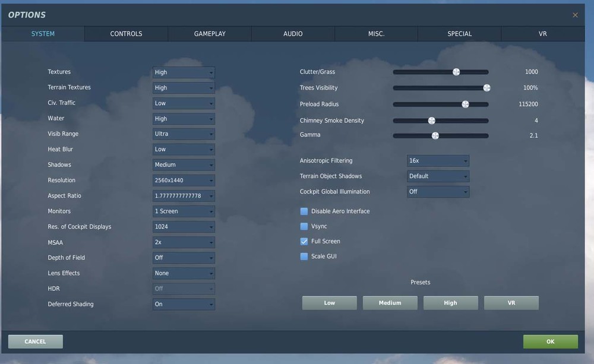Click the Trees Visibility slider handle
The image size is (594, 364).
click(487, 88)
